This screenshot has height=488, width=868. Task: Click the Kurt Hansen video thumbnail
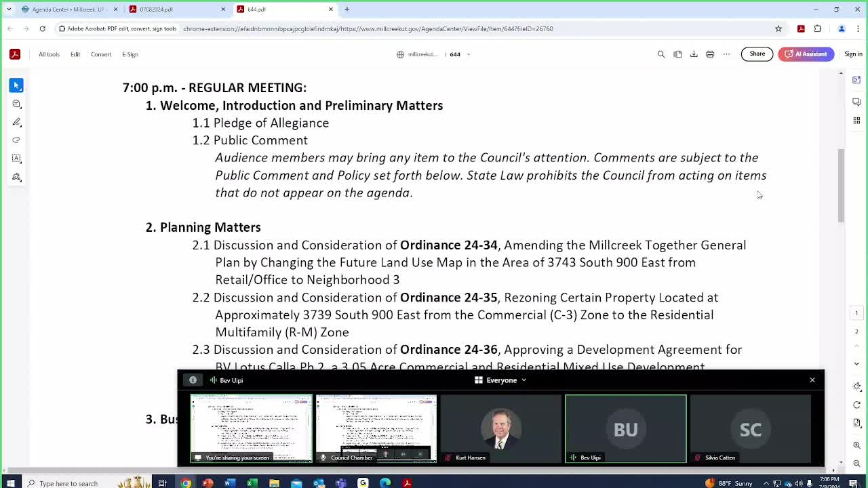pos(500,428)
